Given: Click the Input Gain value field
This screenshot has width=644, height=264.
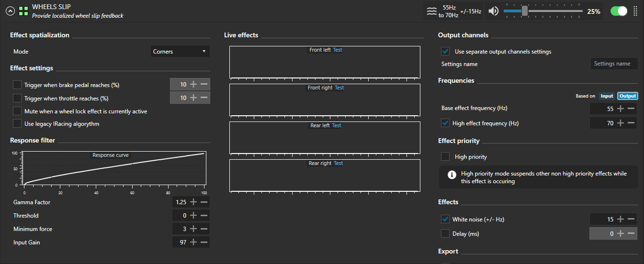Looking at the screenshot, I should tap(180, 242).
